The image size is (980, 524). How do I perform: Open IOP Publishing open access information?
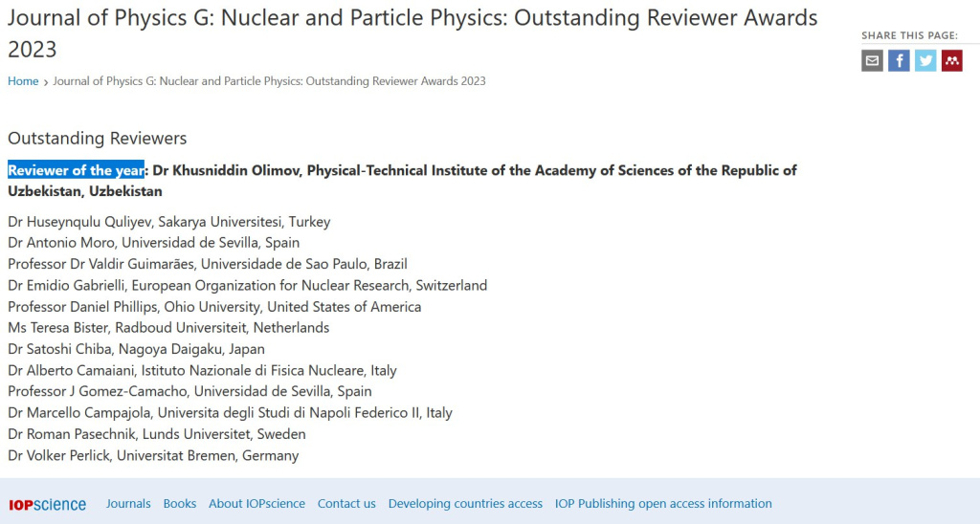tap(663, 503)
